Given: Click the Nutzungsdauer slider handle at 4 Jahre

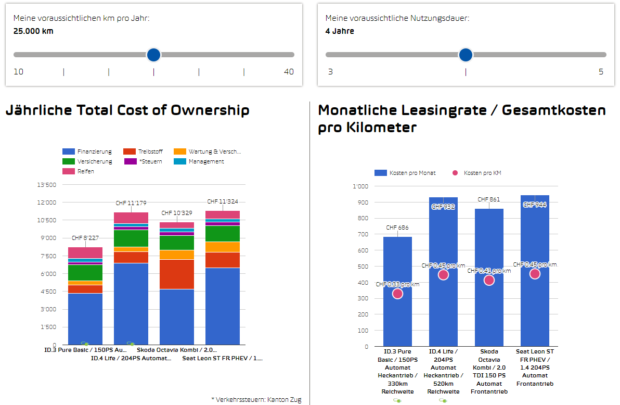Looking at the screenshot, I should click(x=465, y=55).
